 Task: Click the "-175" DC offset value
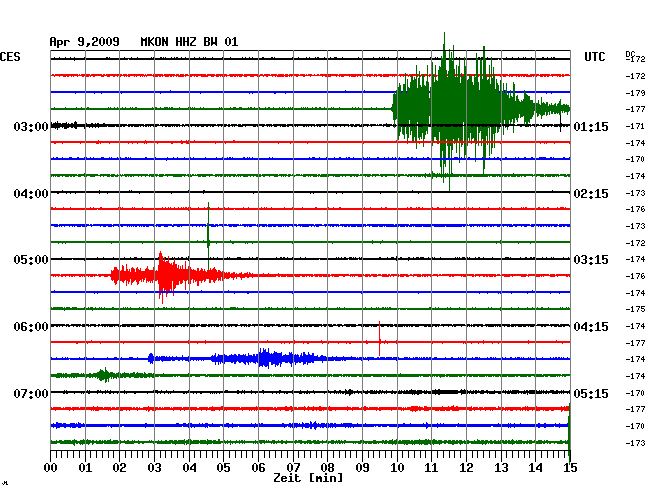(x=635, y=310)
